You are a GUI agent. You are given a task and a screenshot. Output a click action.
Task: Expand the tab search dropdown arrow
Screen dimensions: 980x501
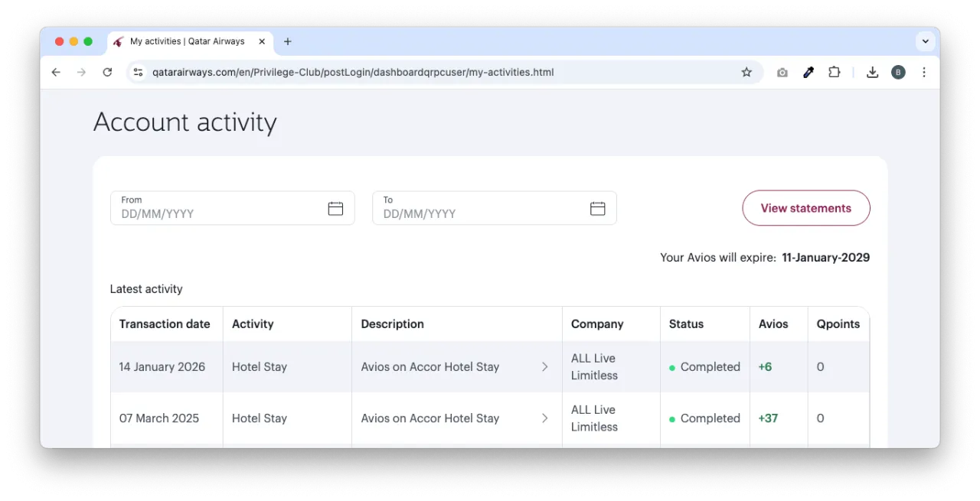925,41
